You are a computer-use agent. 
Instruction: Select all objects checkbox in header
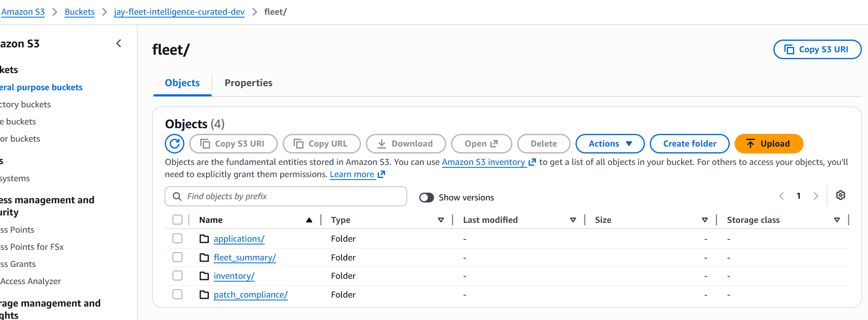pyautogui.click(x=177, y=220)
